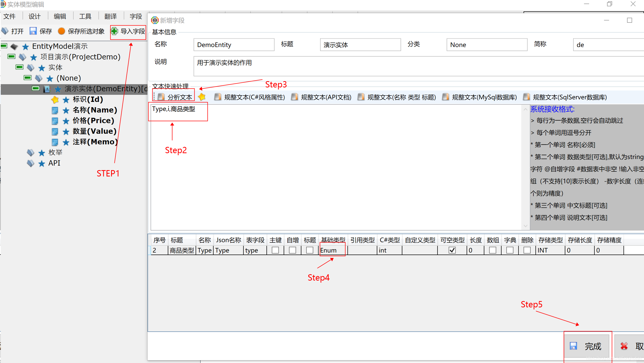The image size is (644, 363).
Task: Open the 字段 menu
Action: (136, 16)
